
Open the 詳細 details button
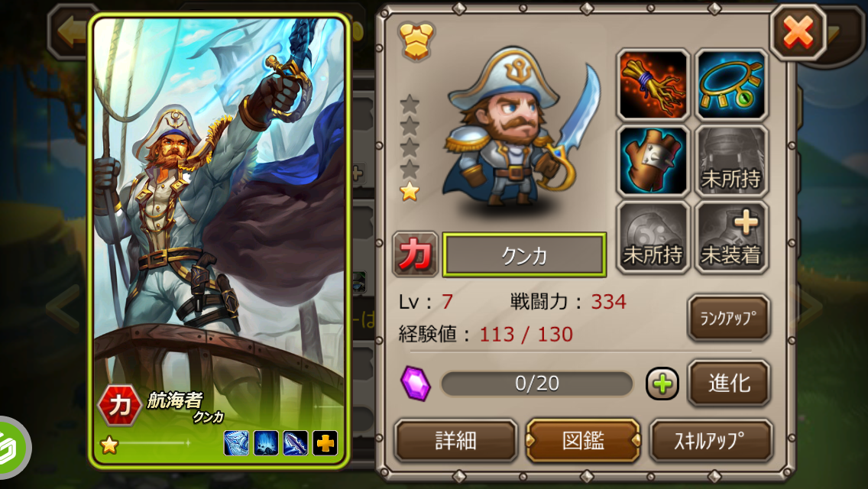[455, 441]
